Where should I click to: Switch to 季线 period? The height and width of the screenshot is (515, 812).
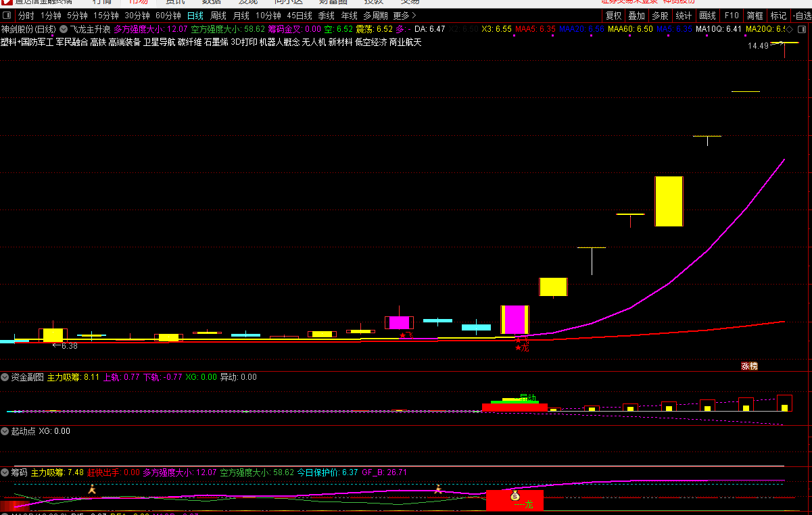[327, 16]
